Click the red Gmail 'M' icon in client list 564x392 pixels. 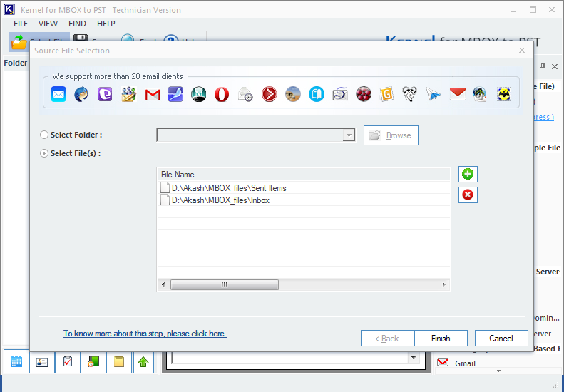point(153,95)
